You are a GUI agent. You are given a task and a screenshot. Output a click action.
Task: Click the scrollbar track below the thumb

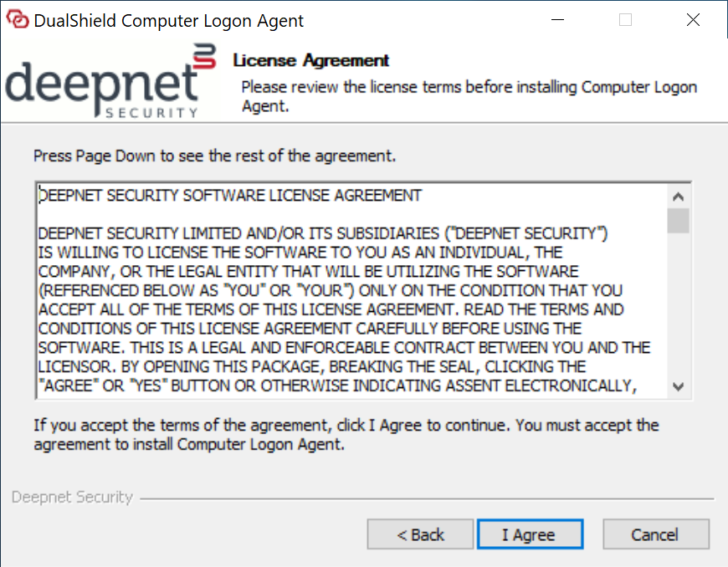pos(678,309)
